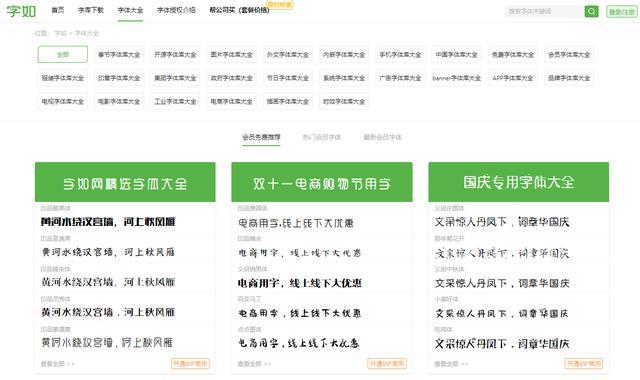The image size is (640, 380).
Task: Choose 广告字体库大全 category
Action: (x=400, y=78)
